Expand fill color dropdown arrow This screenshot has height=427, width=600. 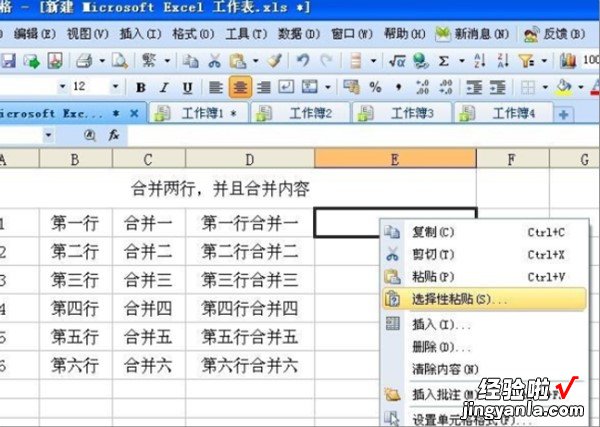pos(581,88)
